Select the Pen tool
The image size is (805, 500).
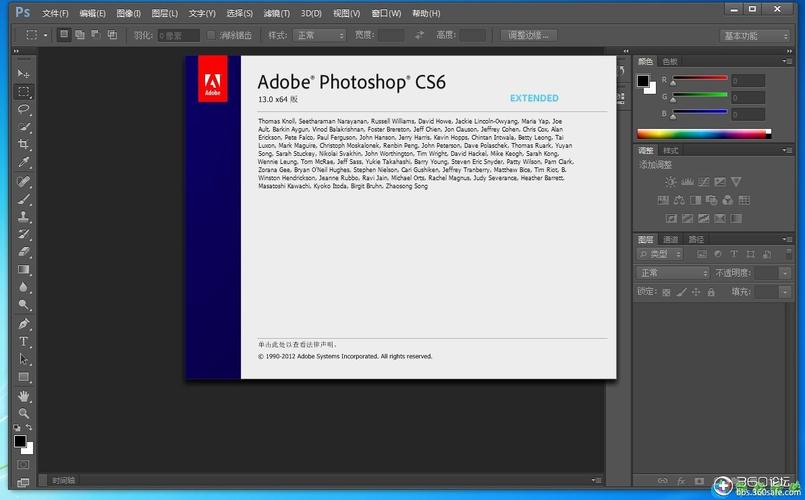(x=23, y=324)
